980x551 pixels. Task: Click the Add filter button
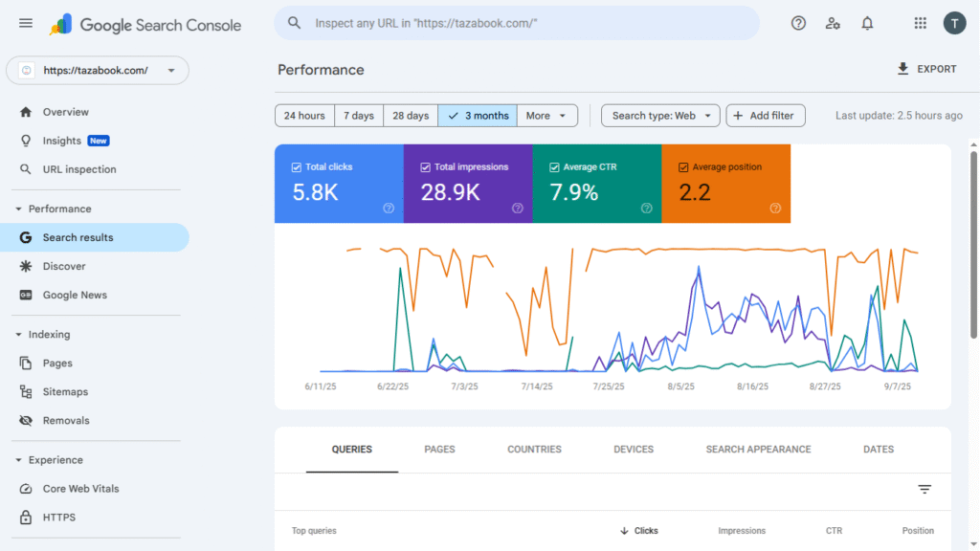[x=765, y=116]
